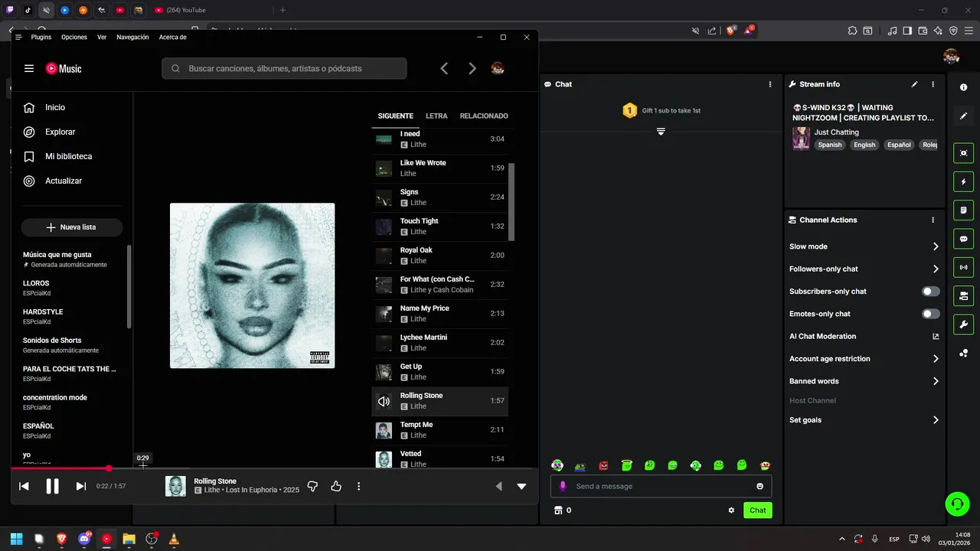Click the pencil icon in right dashboard sidebar
The width and height of the screenshot is (980, 551).
click(x=963, y=116)
